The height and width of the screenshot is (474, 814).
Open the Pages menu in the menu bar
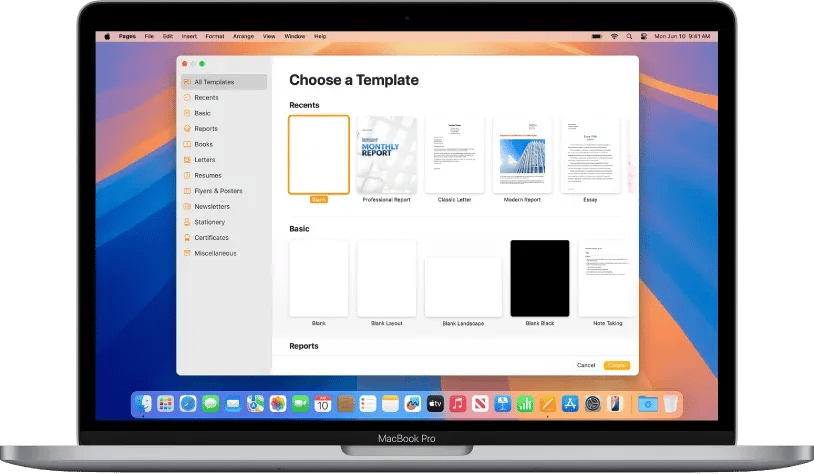(127, 36)
